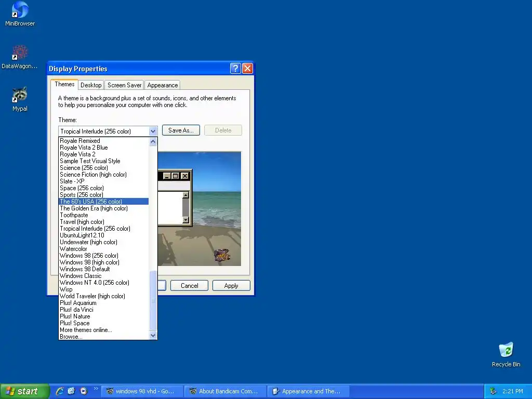Select Windows 98 (256 color) theme
Screen dimensions: 532x399
pyautogui.click(x=104, y=256)
